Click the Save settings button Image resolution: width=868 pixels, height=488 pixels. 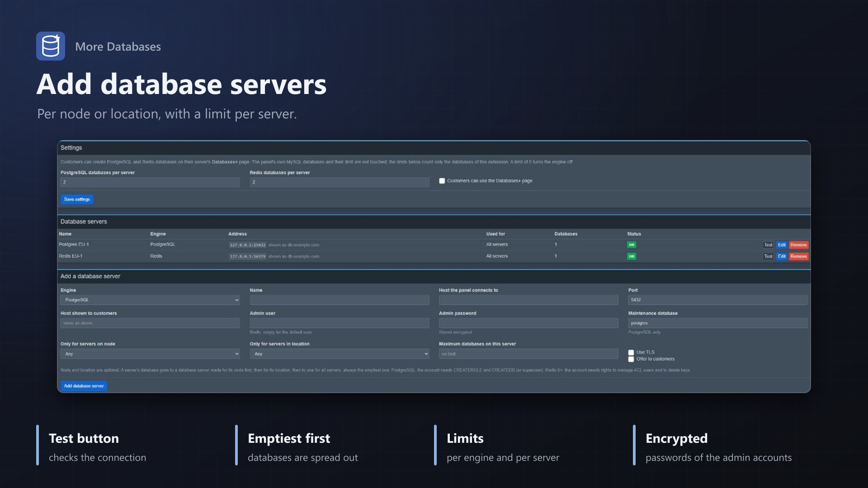pyautogui.click(x=77, y=199)
